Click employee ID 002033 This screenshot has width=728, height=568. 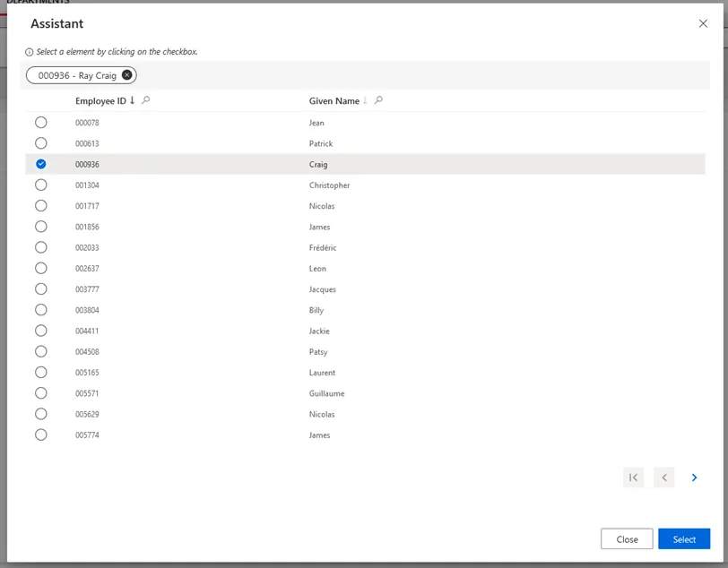[87, 248]
